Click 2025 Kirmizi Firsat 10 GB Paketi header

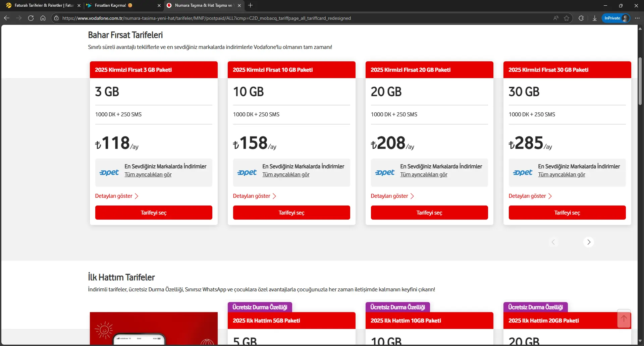291,70
